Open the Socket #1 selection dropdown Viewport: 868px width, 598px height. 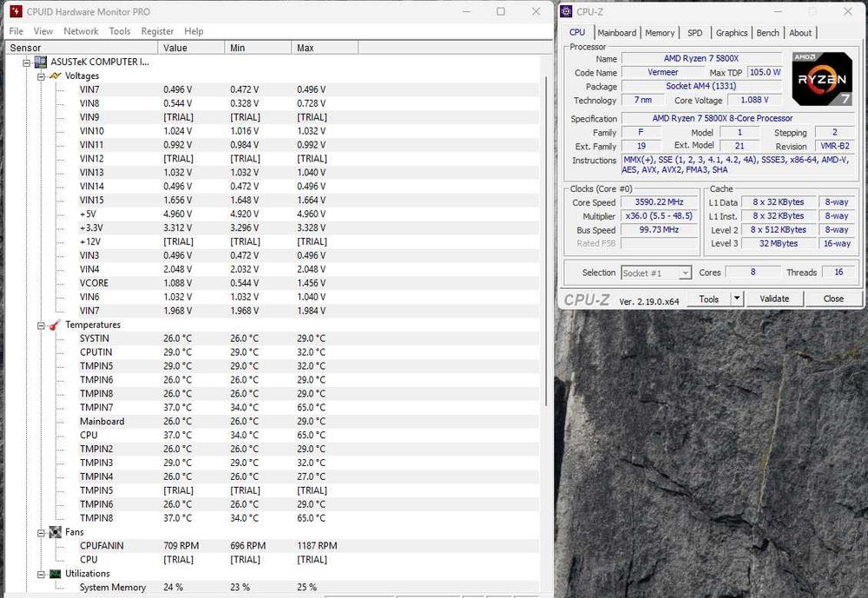(684, 273)
